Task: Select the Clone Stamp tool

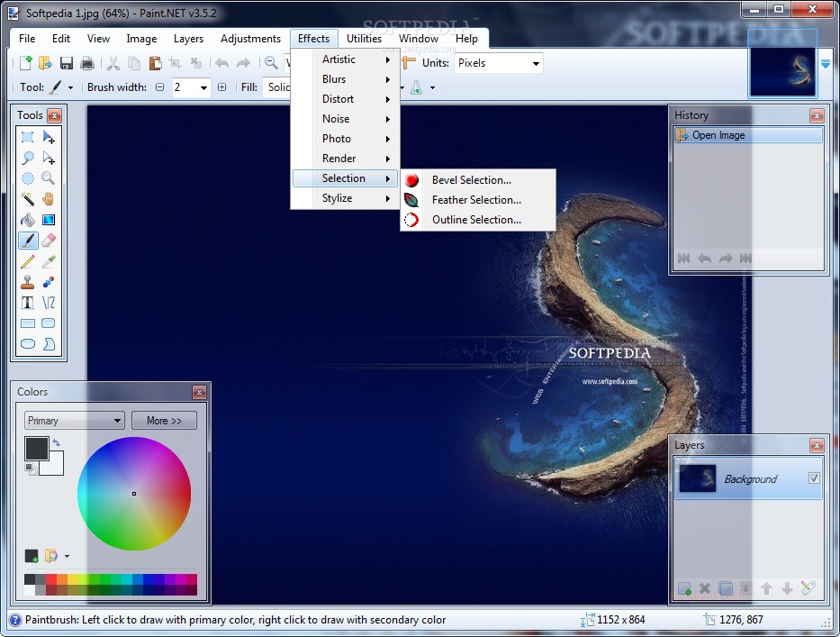Action: point(27,282)
